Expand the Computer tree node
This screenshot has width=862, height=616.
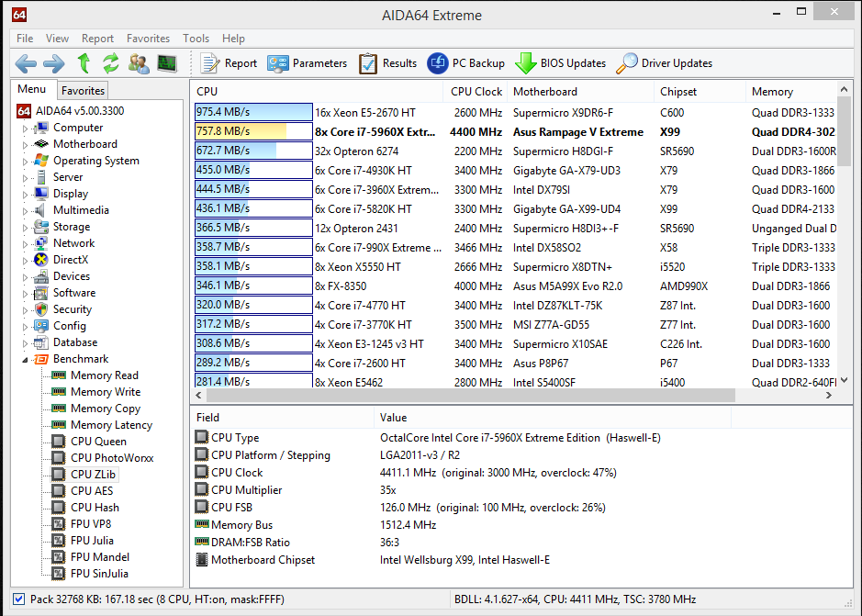(25, 129)
